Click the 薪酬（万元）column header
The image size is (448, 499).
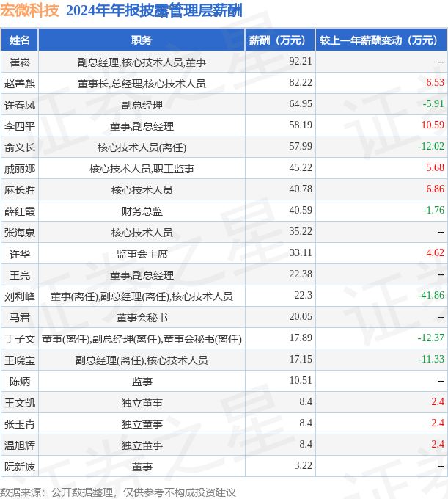point(280,40)
